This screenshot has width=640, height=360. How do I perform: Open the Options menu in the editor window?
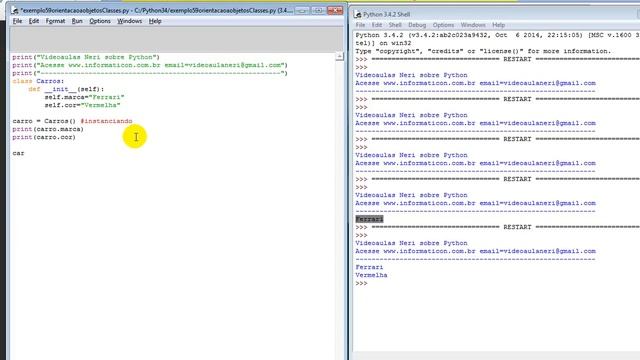[x=100, y=21]
